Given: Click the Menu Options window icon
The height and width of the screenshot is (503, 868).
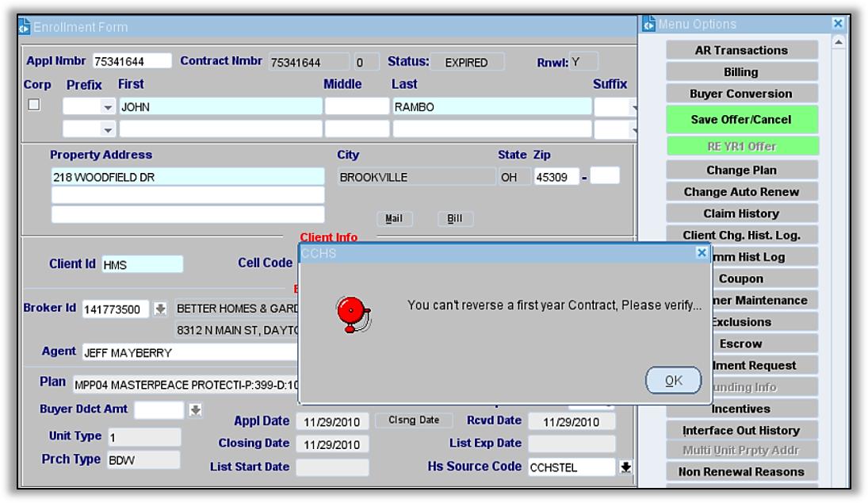Looking at the screenshot, I should coord(648,24).
